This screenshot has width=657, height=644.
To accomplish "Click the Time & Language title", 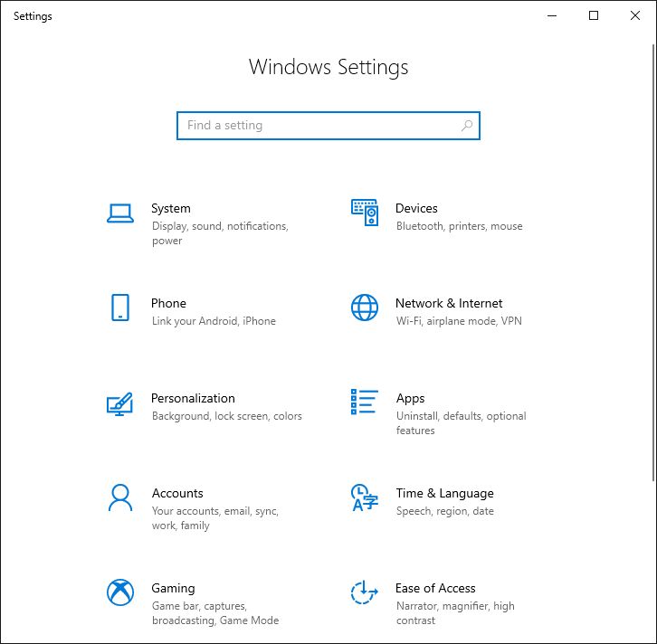I will click(445, 493).
